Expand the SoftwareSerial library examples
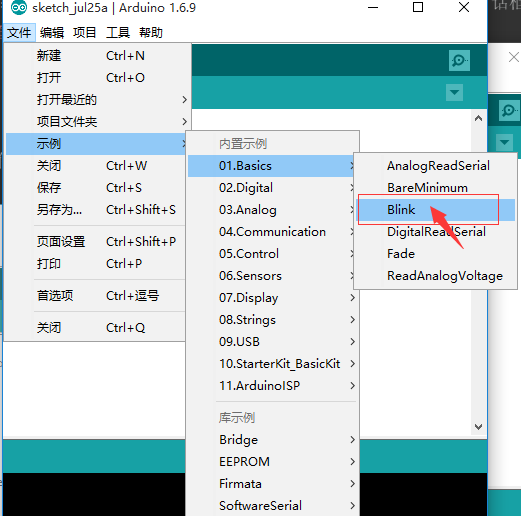The image size is (521, 516). [272, 506]
